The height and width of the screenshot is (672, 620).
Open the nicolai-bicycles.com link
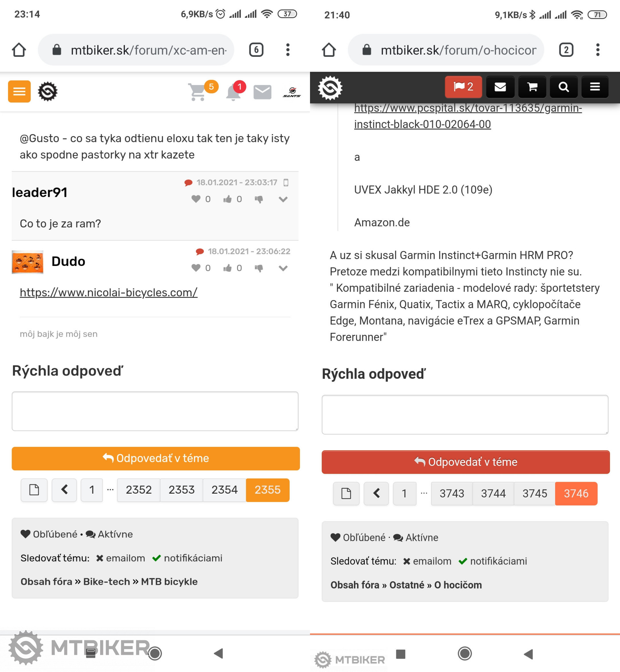(108, 292)
